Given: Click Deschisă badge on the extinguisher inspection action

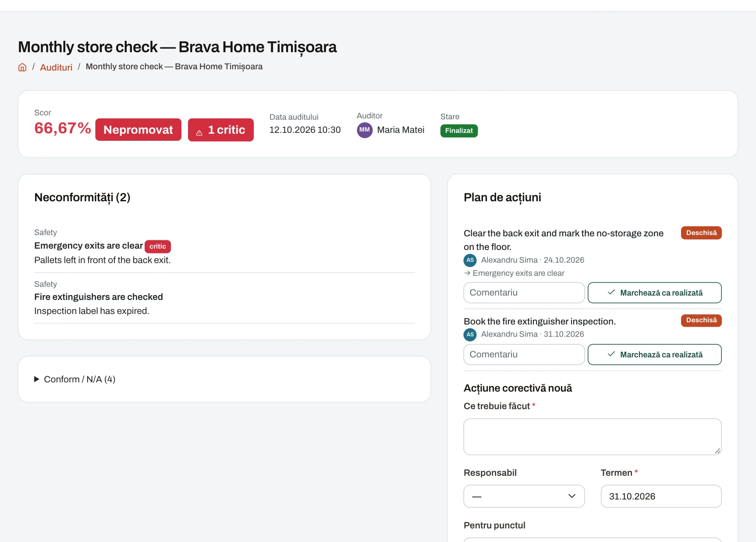Looking at the screenshot, I should 701,321.
